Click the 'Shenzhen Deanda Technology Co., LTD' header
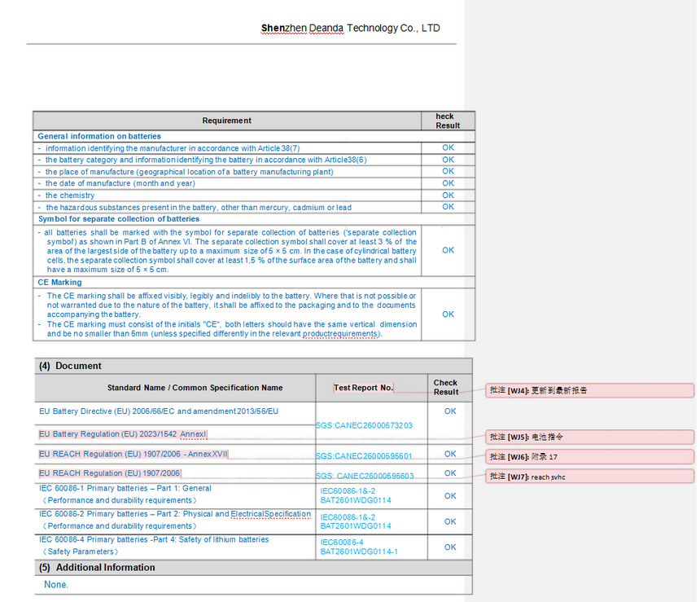The image size is (700, 602). click(351, 29)
